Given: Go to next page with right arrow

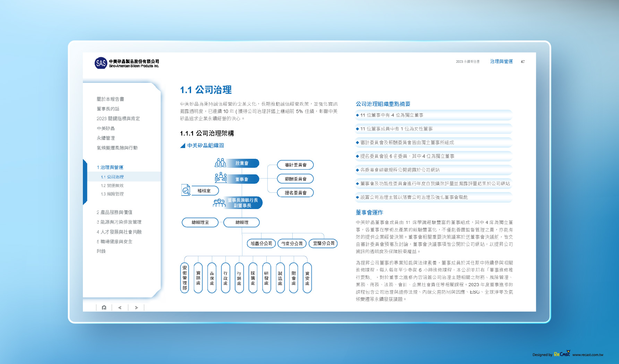Looking at the screenshot, I should pos(136,307).
